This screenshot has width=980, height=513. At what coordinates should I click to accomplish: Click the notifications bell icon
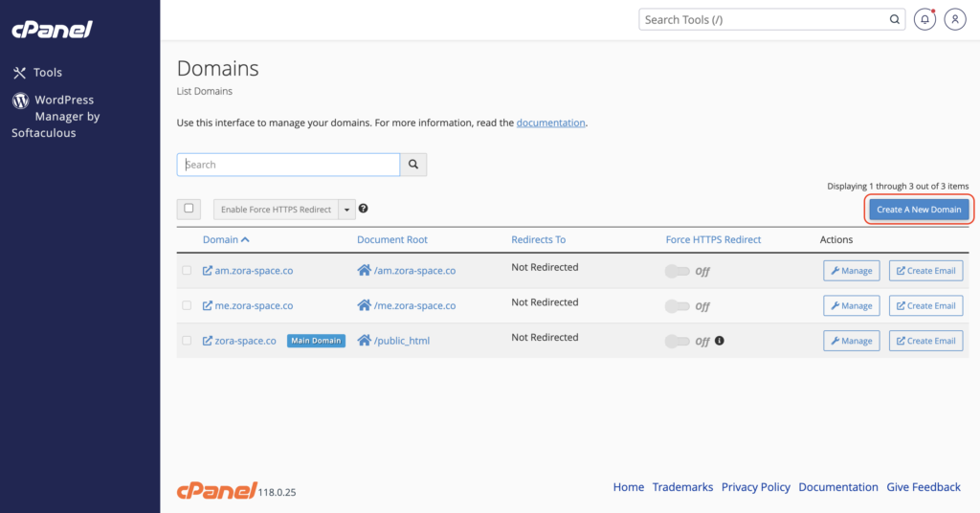pos(924,19)
